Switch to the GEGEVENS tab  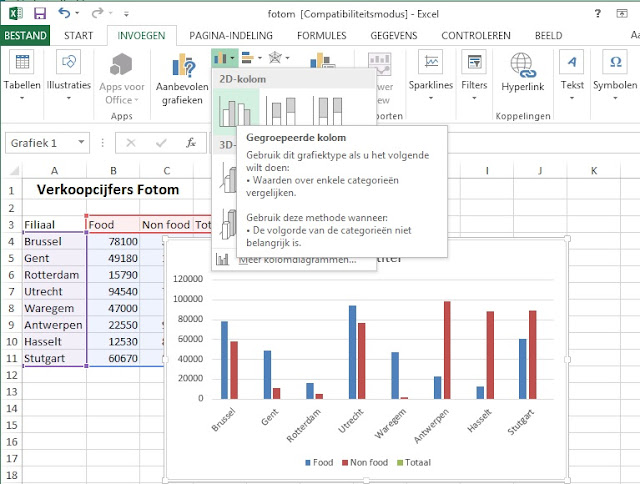[x=394, y=36]
